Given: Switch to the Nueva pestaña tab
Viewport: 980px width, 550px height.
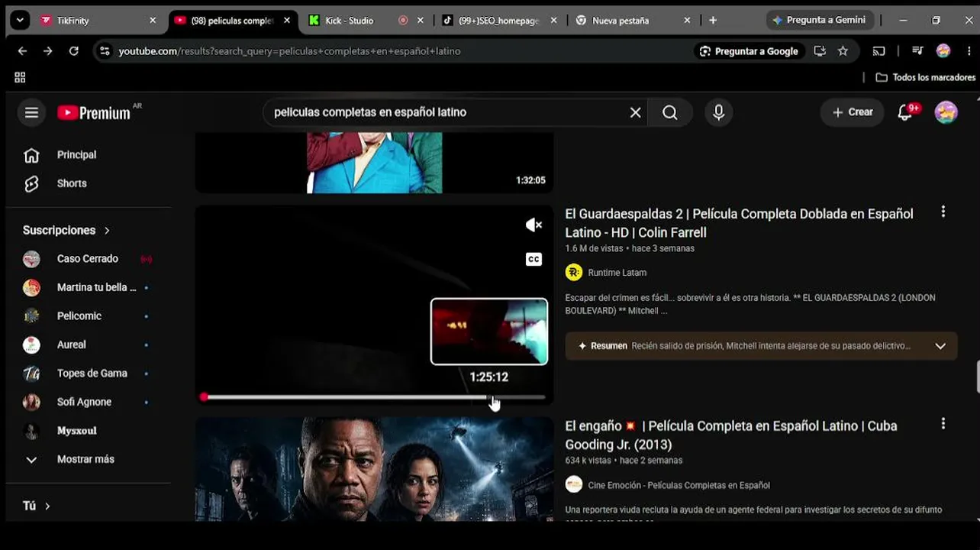Looking at the screenshot, I should coord(633,21).
